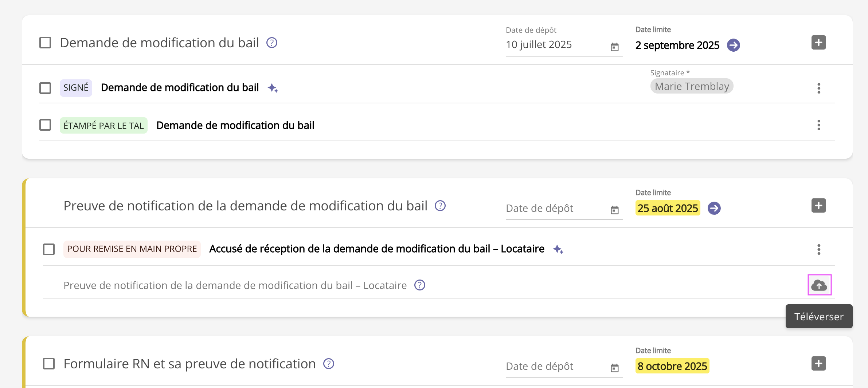Screen dimensions: 868x388
Task: Click sparkle icon beside Accusé de réception document
Action: pos(558,249)
